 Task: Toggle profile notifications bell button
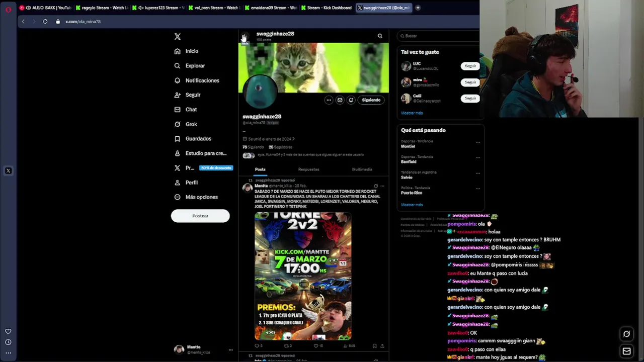[351, 100]
